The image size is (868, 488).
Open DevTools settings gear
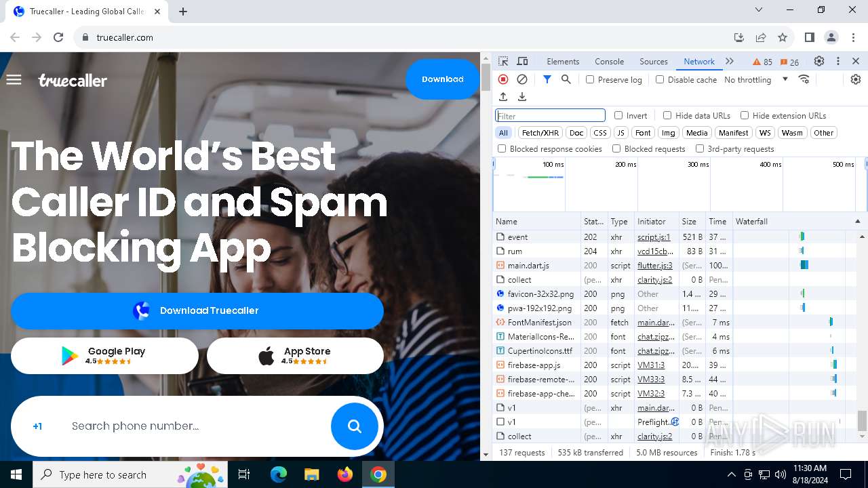click(x=819, y=61)
